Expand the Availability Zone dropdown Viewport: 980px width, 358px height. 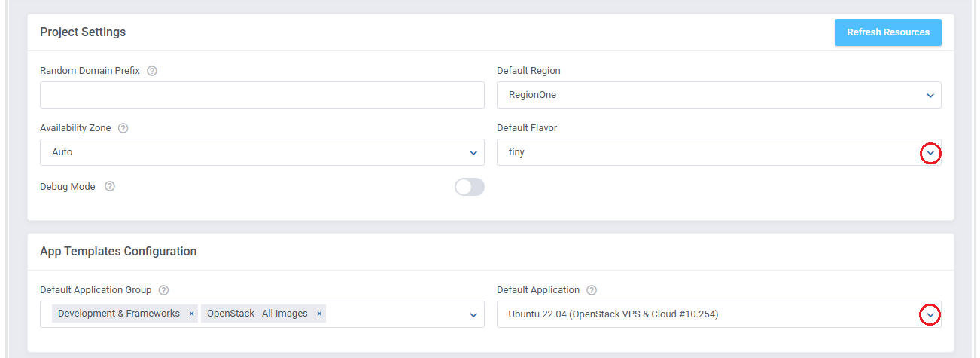(473, 152)
